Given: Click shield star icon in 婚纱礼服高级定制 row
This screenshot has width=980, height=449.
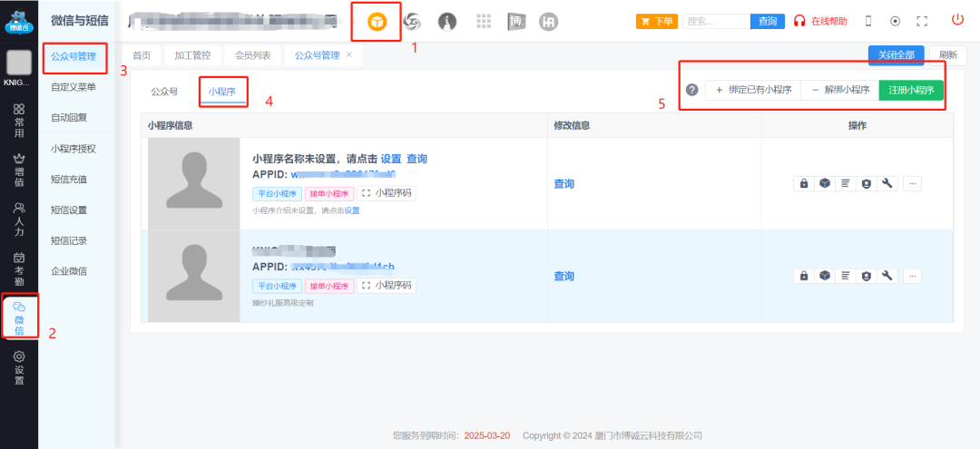Looking at the screenshot, I should pyautogui.click(x=866, y=276).
